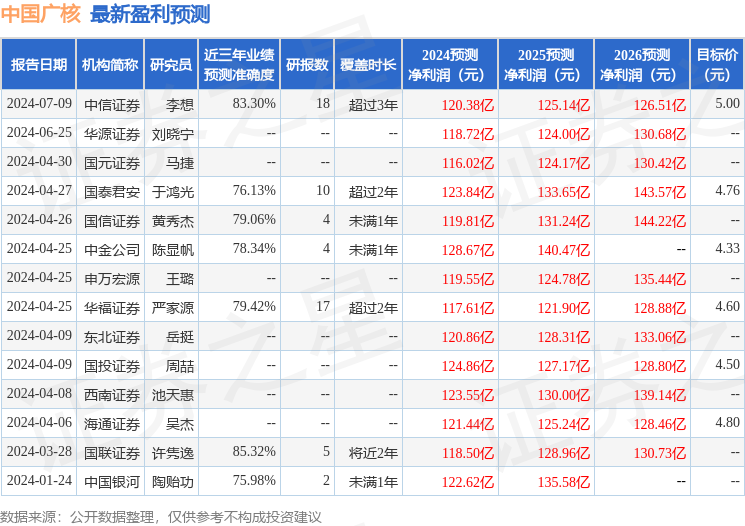Viewport: 745px width, 526px height.
Task: Select the 西南证券 institution cell
Action: (x=112, y=395)
